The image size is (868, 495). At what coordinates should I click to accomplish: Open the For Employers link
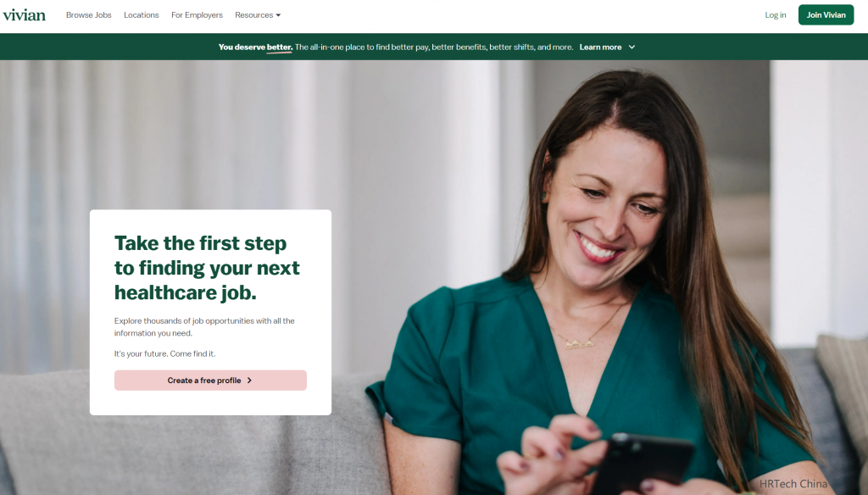[197, 15]
